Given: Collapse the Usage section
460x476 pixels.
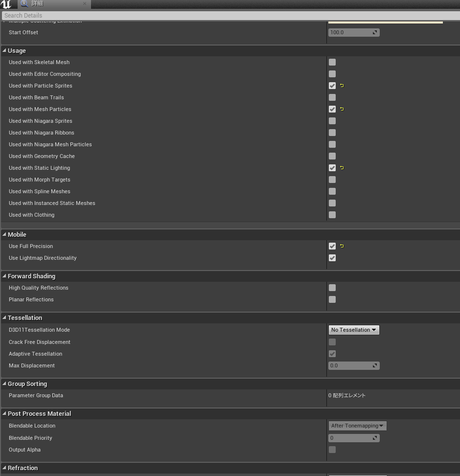Looking at the screenshot, I should tap(4, 50).
